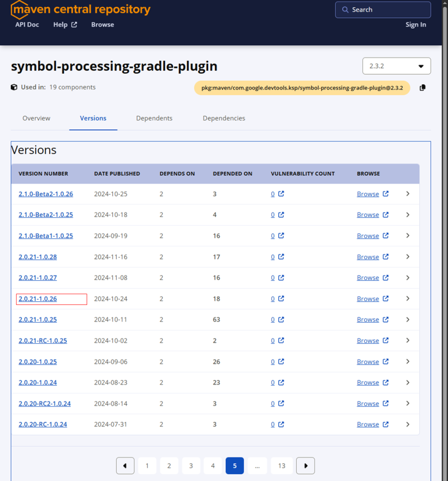The image size is (448, 481).
Task: Open the 2.3.2 version dropdown
Action: 396,66
